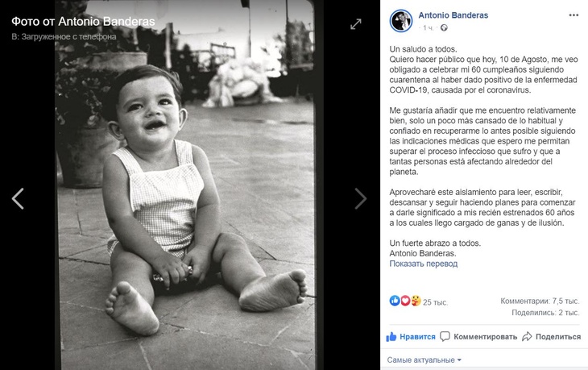The width and height of the screenshot is (588, 370).
Task: Toggle the Нравится like button
Action: point(411,336)
